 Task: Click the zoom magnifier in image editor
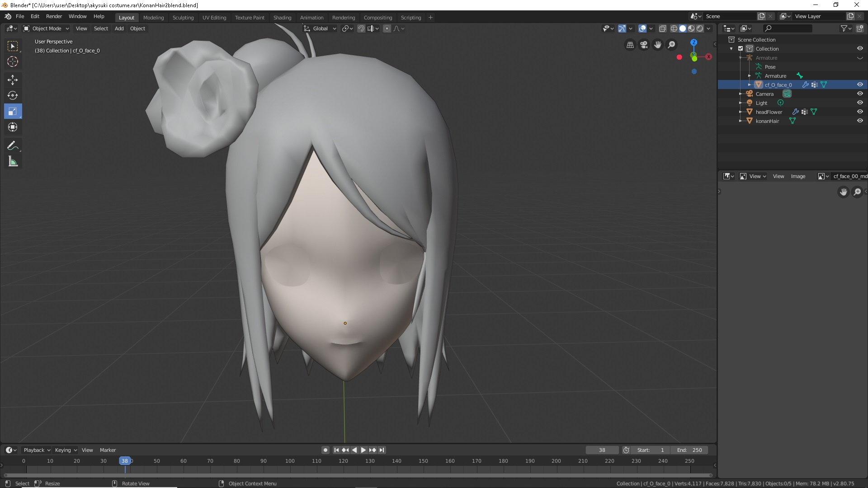pyautogui.click(x=857, y=192)
